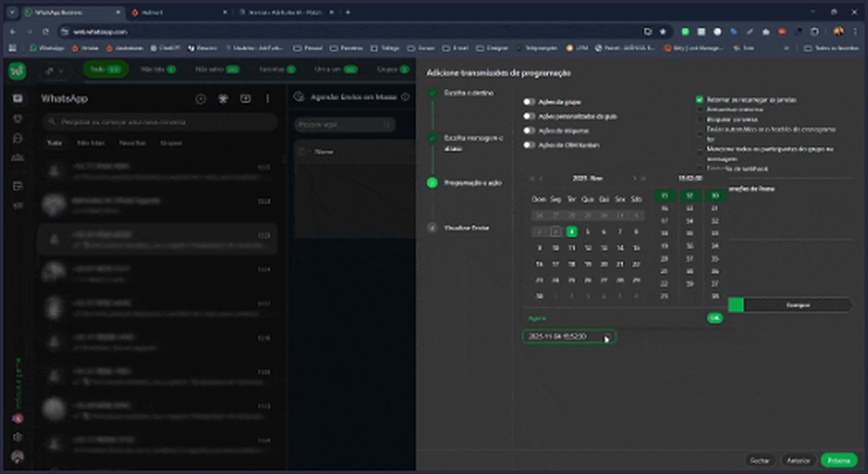Image resolution: width=868 pixels, height=474 pixels.
Task: Click the search field under Agendar Envios em Massa
Action: (345, 124)
